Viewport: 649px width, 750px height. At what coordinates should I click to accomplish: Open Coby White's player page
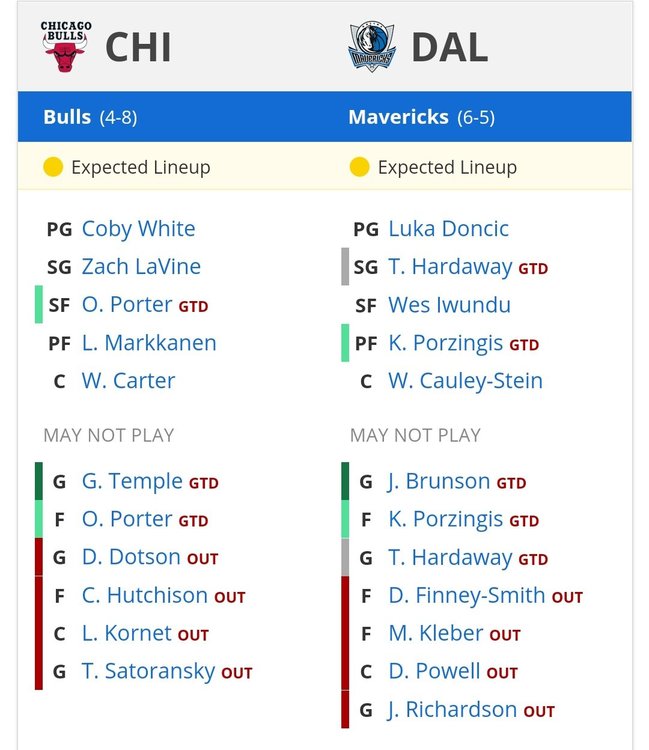tap(138, 229)
